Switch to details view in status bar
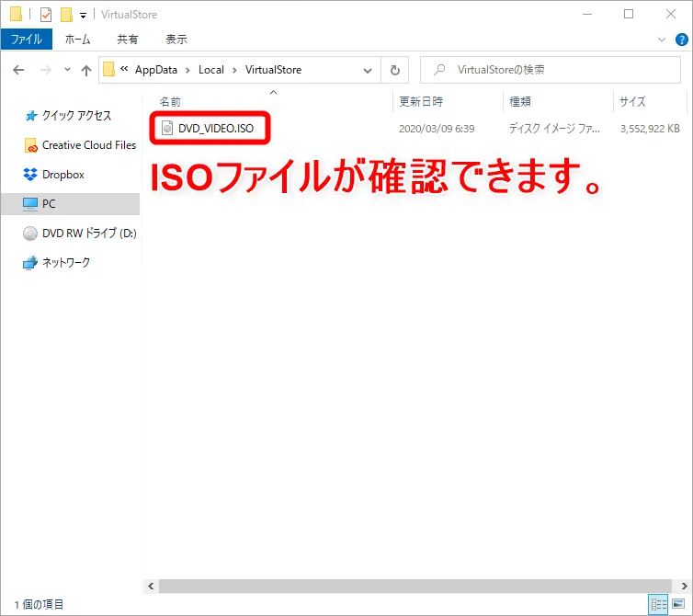This screenshot has height=616, width=693. 658,604
